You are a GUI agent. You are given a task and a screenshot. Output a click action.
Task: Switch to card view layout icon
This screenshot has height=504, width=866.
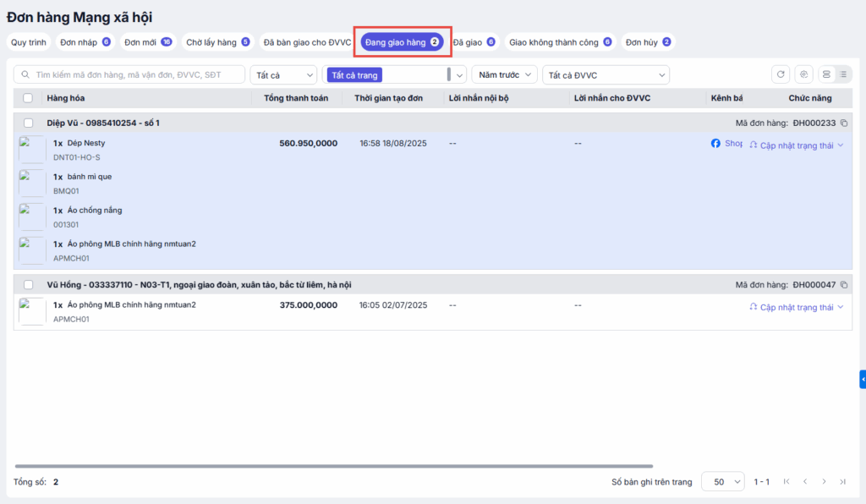pos(826,74)
